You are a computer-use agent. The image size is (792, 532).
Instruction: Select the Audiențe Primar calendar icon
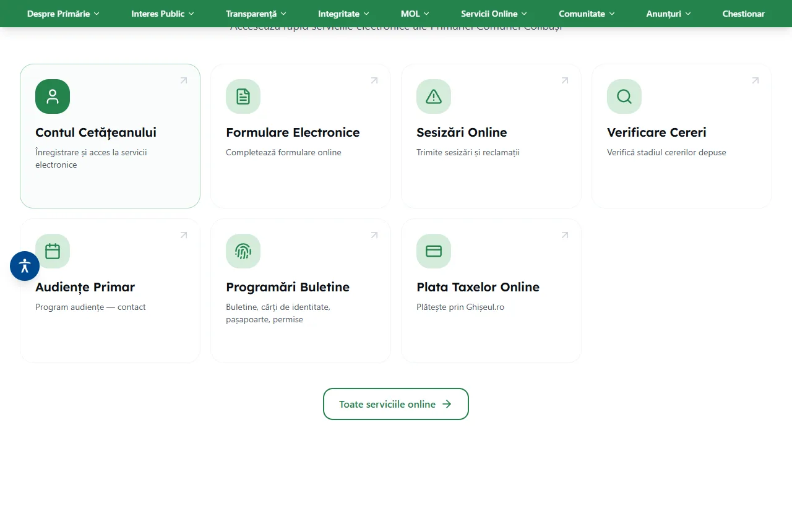pos(53,251)
